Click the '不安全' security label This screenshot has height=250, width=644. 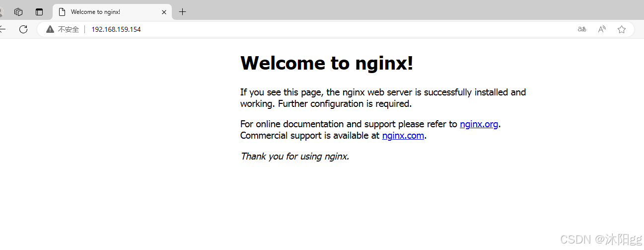(69, 29)
